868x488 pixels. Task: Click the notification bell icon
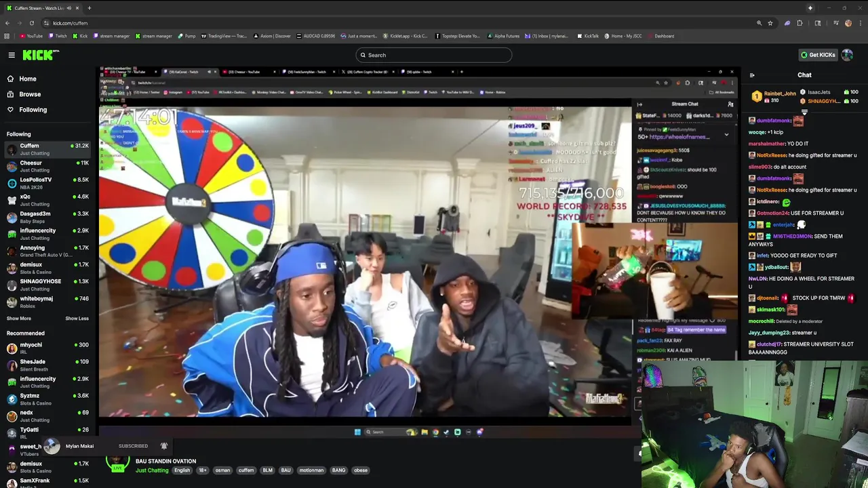click(x=163, y=446)
